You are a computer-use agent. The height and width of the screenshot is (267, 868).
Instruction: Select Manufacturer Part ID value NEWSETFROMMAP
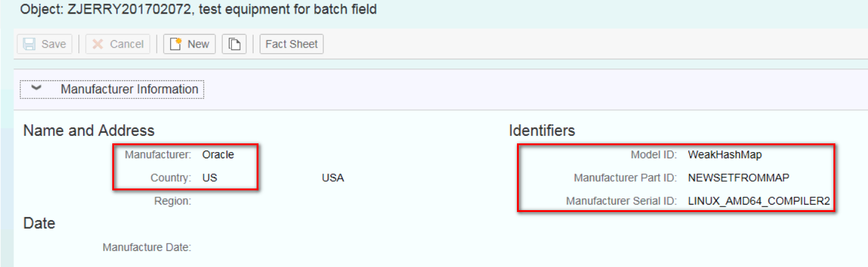pos(738,178)
